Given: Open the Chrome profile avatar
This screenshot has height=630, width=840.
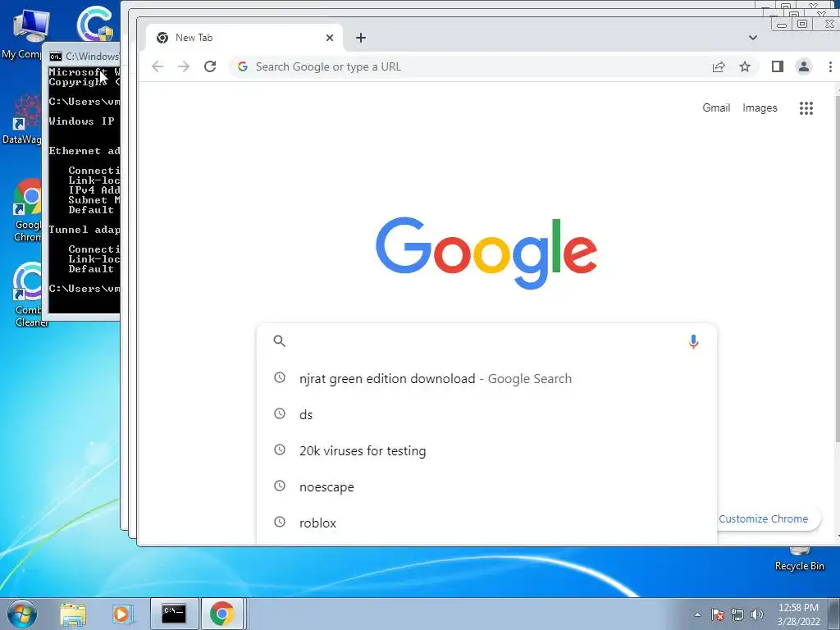Looking at the screenshot, I should point(804,66).
